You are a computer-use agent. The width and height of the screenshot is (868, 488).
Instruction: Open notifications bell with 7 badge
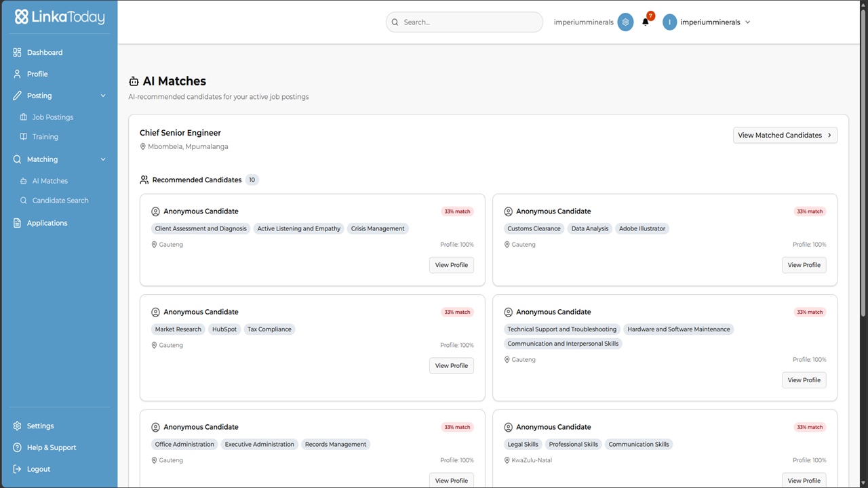click(646, 22)
